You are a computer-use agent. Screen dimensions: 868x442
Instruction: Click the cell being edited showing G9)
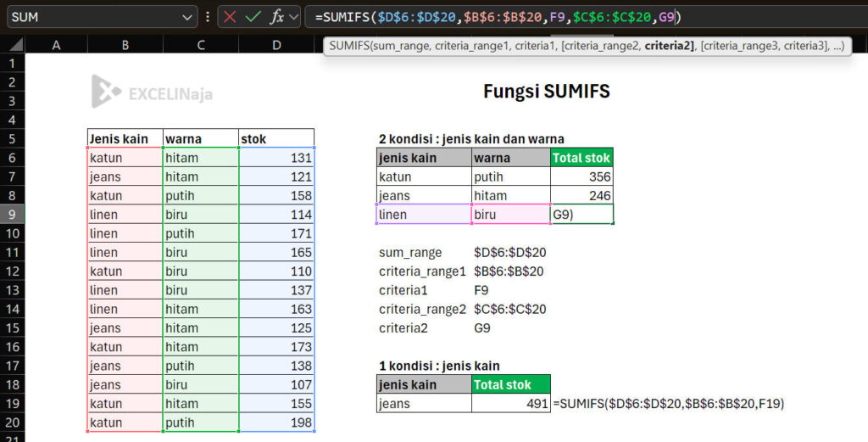click(x=581, y=215)
